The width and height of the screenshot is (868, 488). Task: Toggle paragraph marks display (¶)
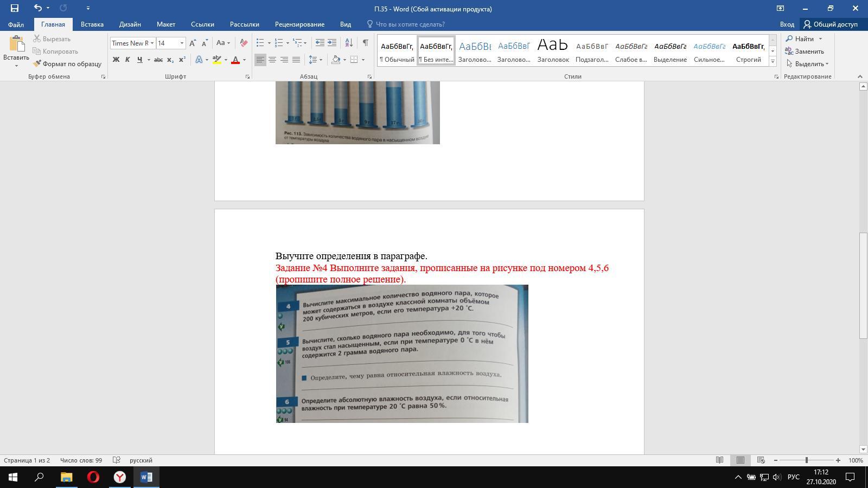(365, 43)
